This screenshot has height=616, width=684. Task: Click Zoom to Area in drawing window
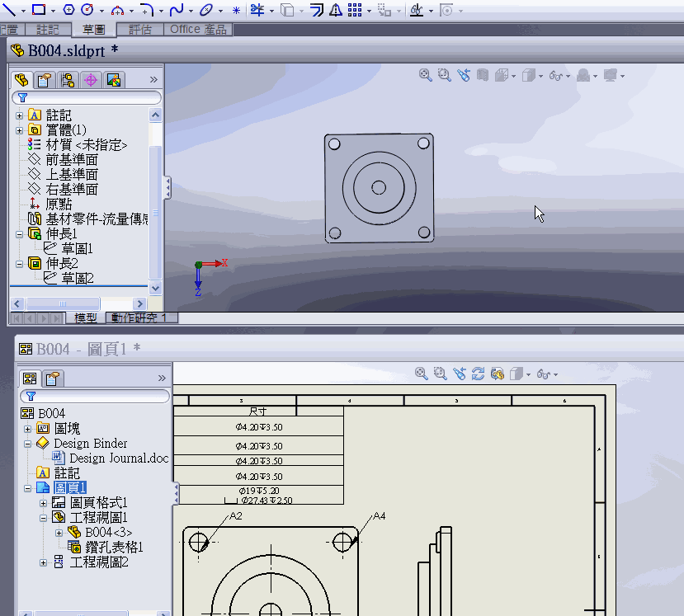pos(440,374)
